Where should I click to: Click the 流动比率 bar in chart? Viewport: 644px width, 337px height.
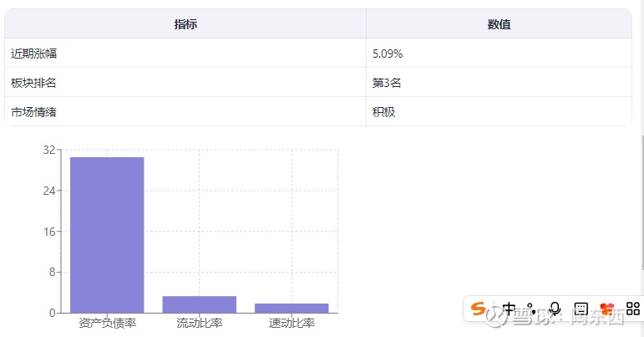coord(200,304)
